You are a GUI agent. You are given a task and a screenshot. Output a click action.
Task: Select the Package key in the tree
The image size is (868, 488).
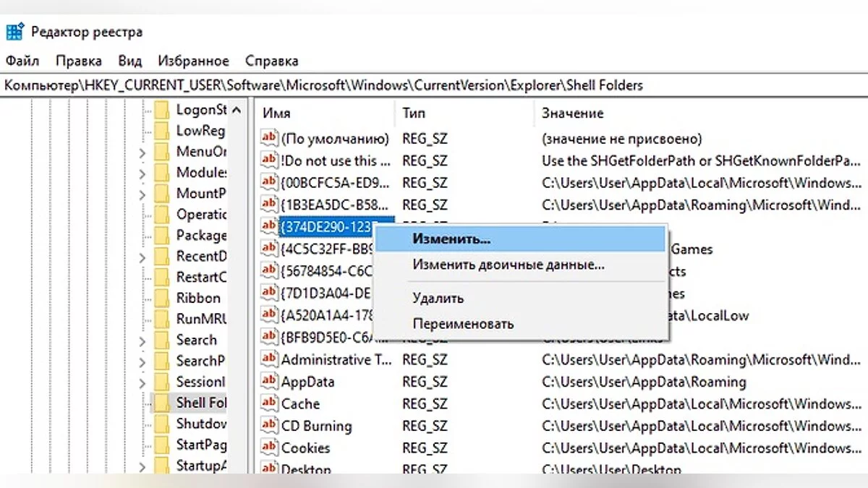click(x=201, y=236)
